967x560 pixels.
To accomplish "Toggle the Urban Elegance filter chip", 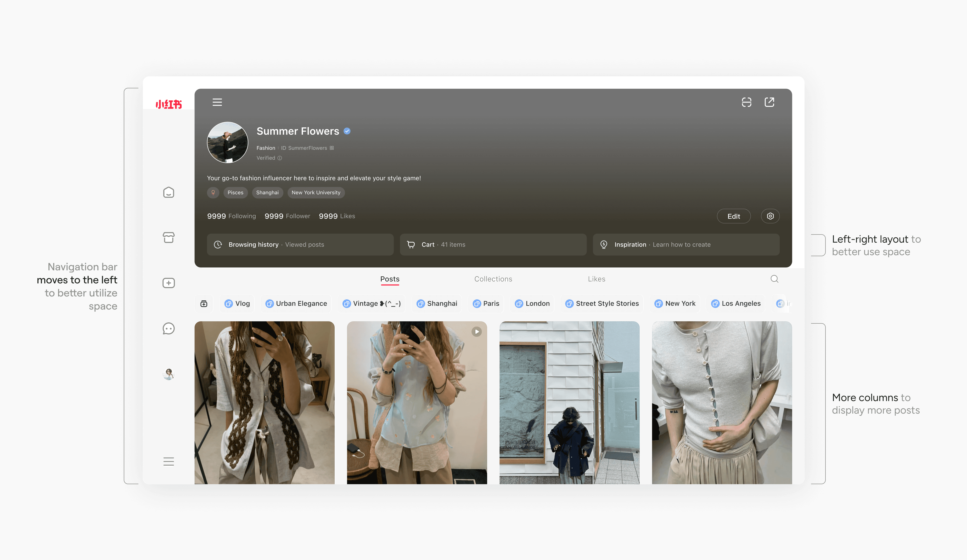I will [296, 303].
